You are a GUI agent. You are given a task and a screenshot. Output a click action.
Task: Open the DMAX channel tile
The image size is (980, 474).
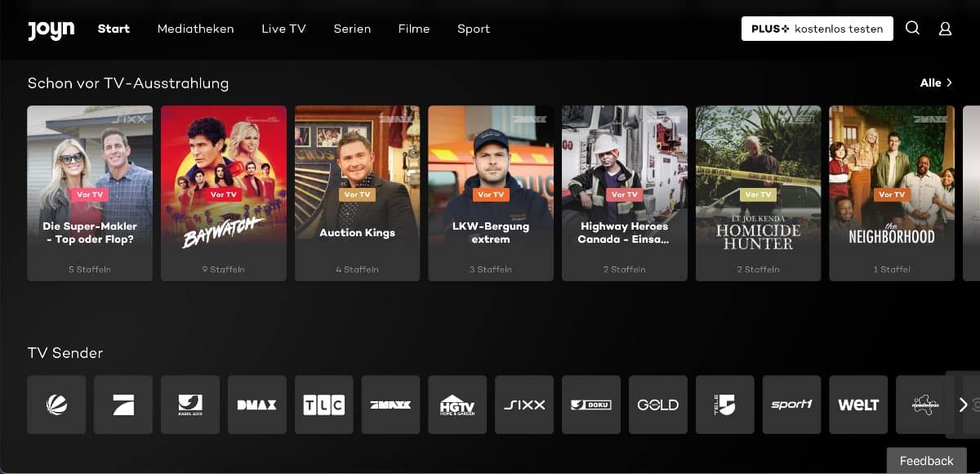257,405
